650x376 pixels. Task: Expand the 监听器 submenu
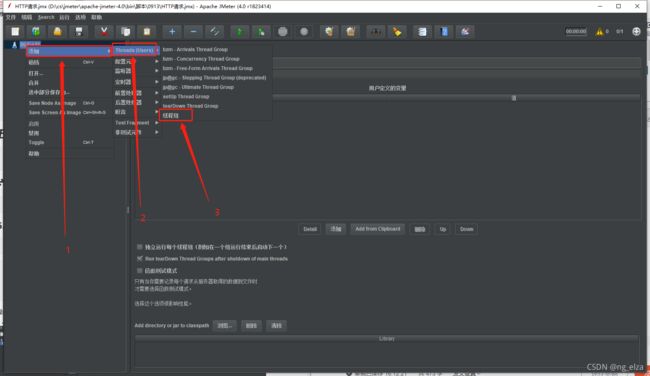point(136,71)
